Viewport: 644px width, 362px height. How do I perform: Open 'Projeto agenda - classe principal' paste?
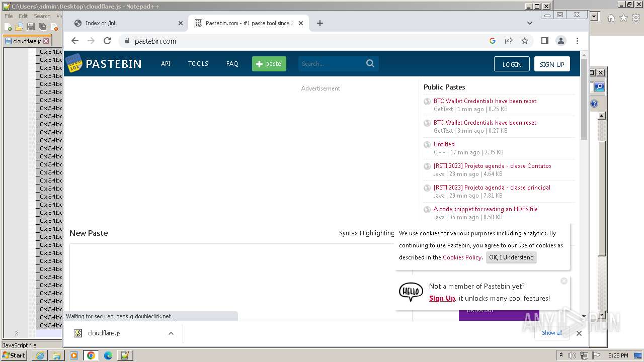492,188
